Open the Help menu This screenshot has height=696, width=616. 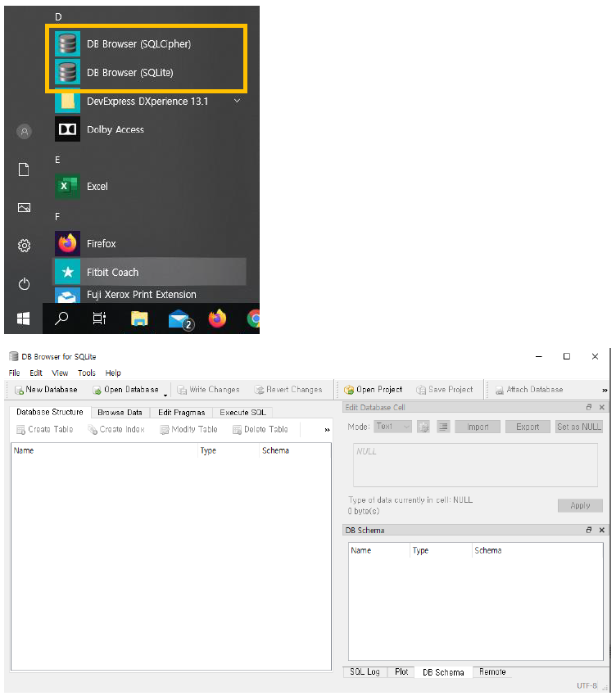point(113,373)
